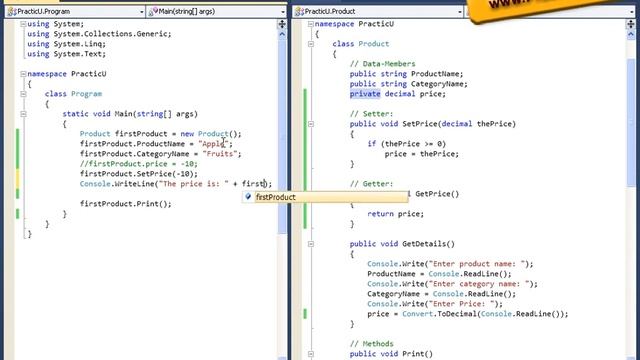Click if (thePrice >= 0) condition

point(407,144)
